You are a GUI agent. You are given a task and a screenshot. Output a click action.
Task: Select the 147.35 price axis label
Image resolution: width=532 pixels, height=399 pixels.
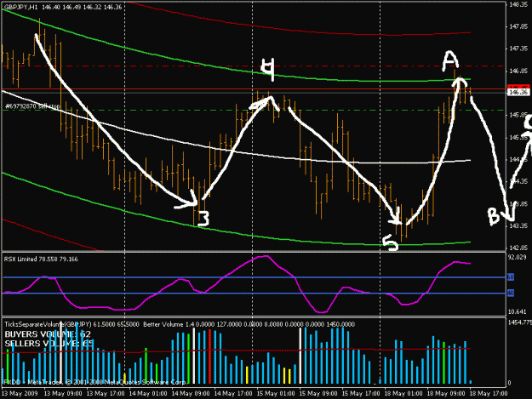coord(518,48)
